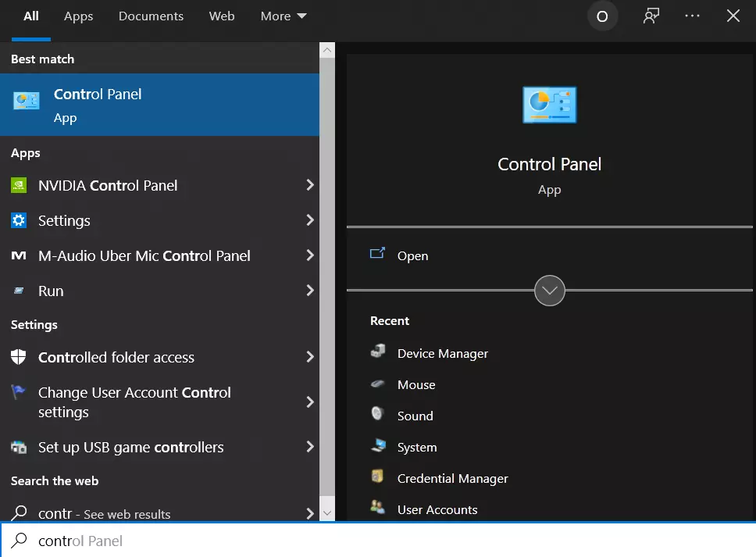
Task: Click the results list scroll up arrow
Action: (327, 50)
